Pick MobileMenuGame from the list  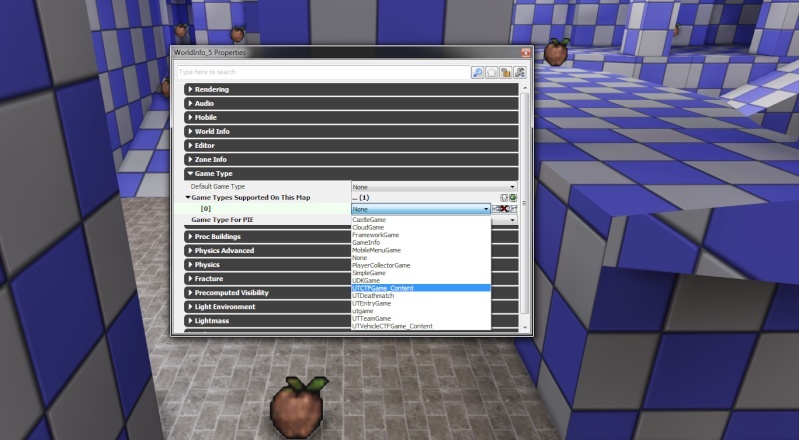pos(421,250)
